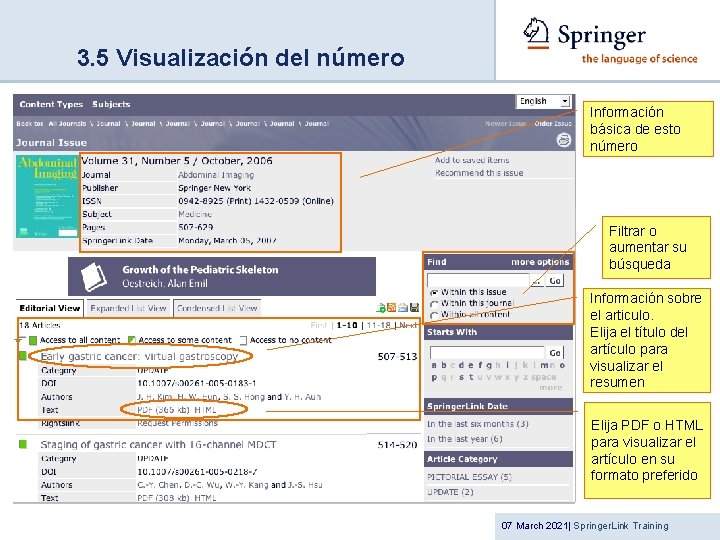
Task: Click the Next page link
Action: pyautogui.click(x=407, y=325)
